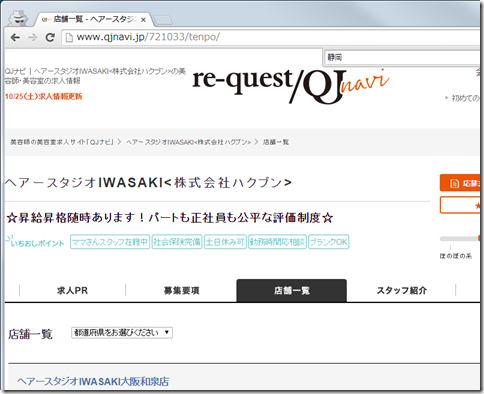Screen dimensions: 484x394
Task: Switch to 求人PR tab
Action: pyautogui.click(x=72, y=291)
